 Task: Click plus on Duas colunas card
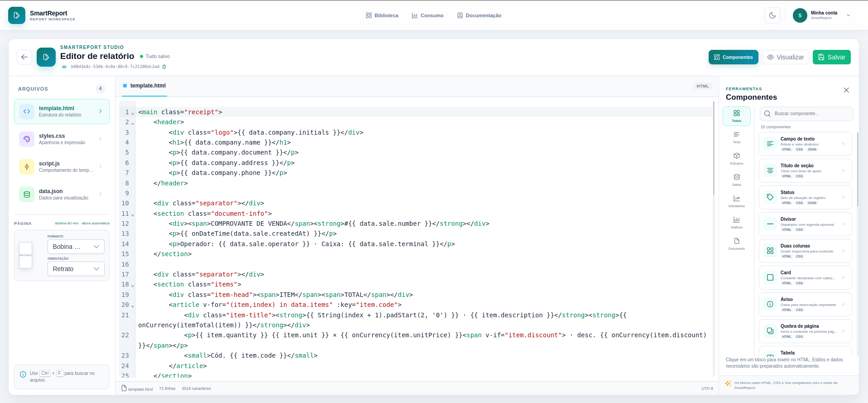843,251
